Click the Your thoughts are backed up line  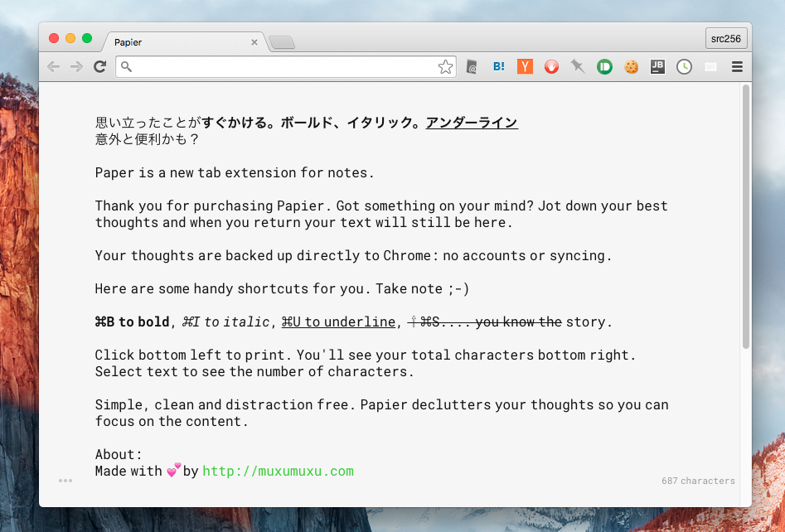(353, 255)
